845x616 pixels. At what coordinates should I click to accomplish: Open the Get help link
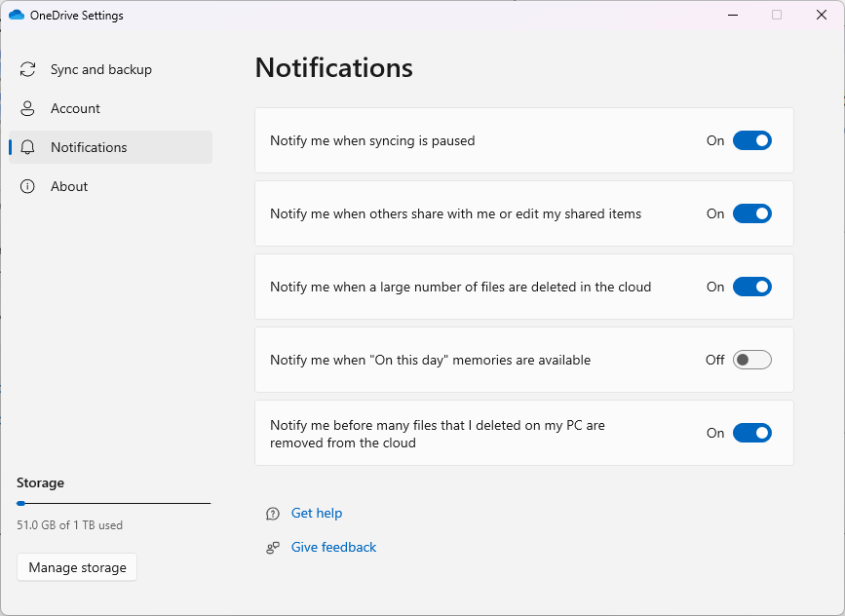(x=317, y=513)
